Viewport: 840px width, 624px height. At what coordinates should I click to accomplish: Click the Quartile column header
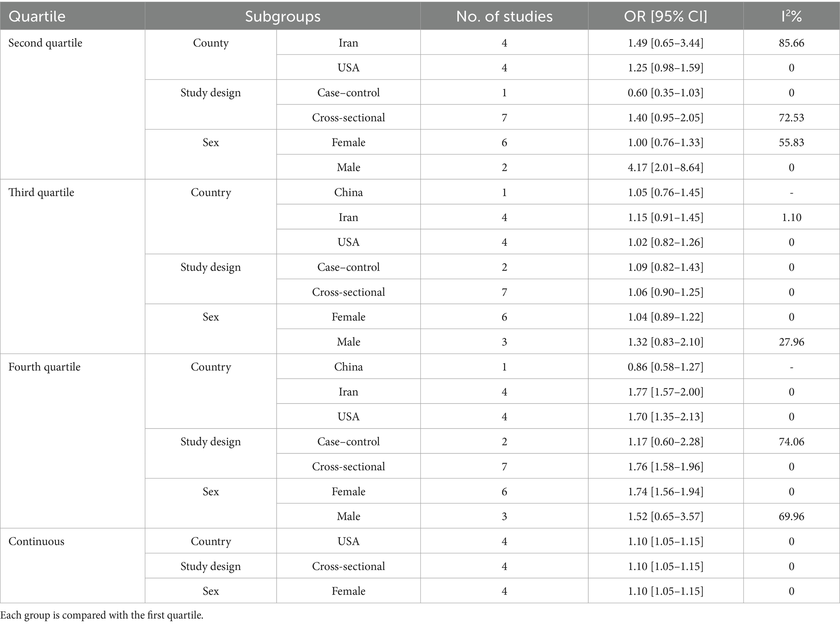click(37, 16)
